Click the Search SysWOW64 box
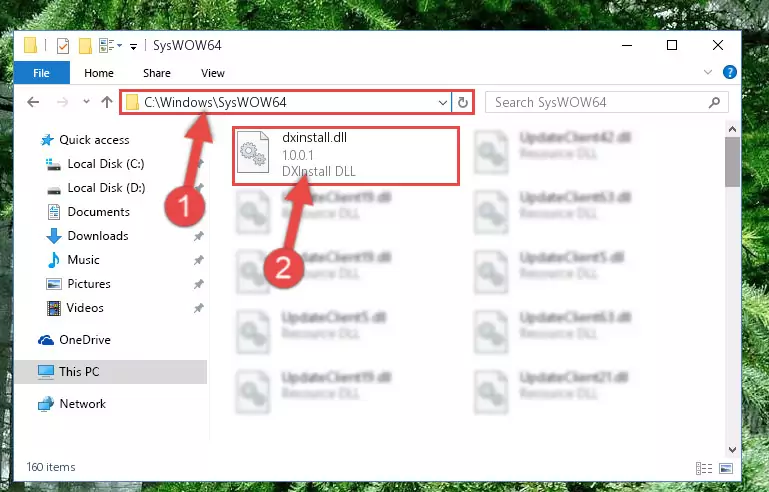Image resolution: width=769 pixels, height=492 pixels. [607, 103]
